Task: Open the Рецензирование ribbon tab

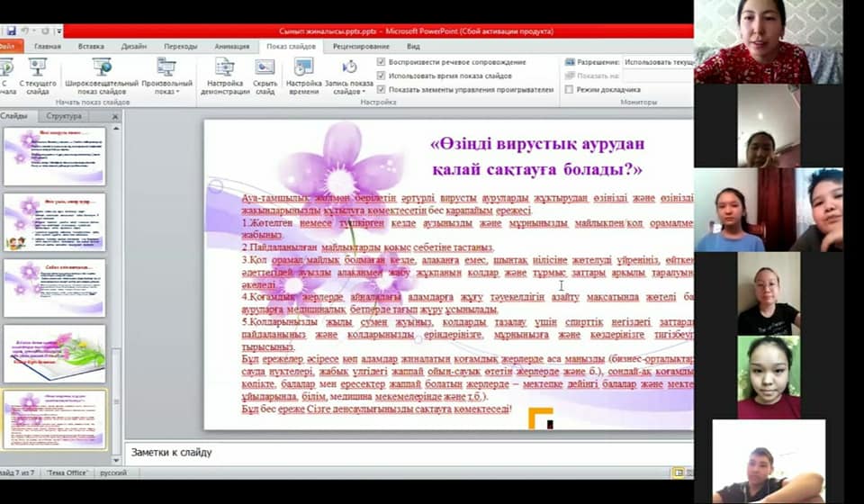Action: tap(361, 46)
